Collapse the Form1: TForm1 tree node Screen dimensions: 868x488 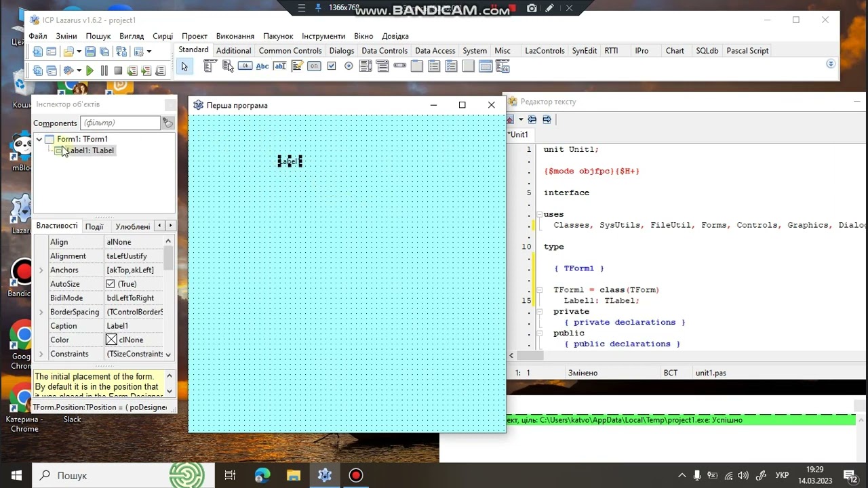39,139
